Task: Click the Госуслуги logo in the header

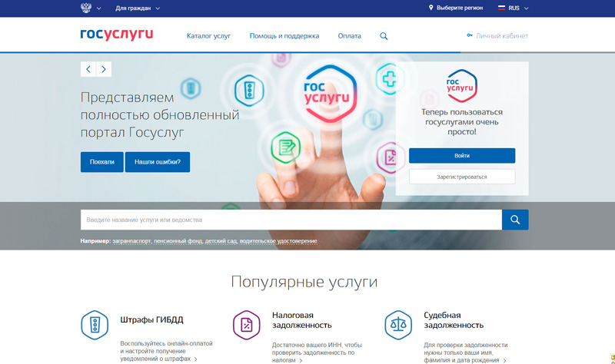Action: point(117,35)
